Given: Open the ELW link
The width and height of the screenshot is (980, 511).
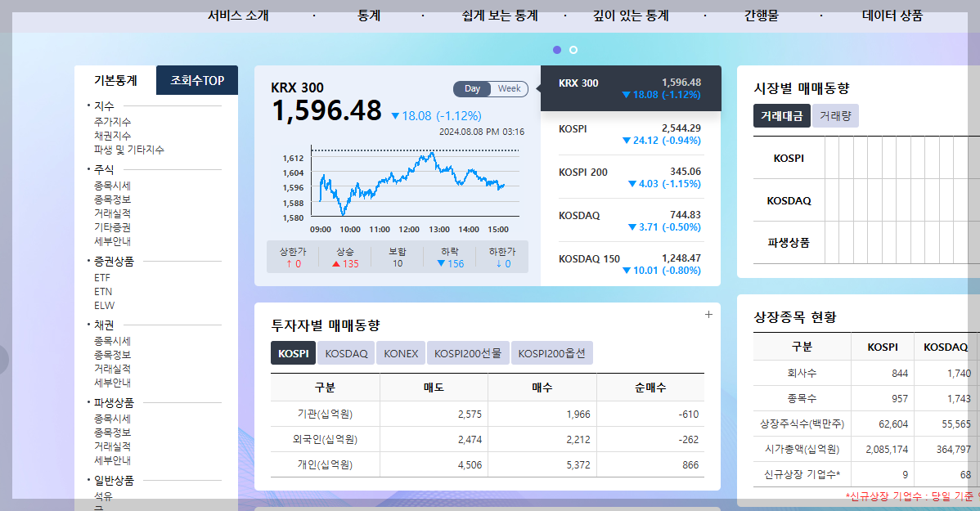Looking at the screenshot, I should click(x=105, y=306).
